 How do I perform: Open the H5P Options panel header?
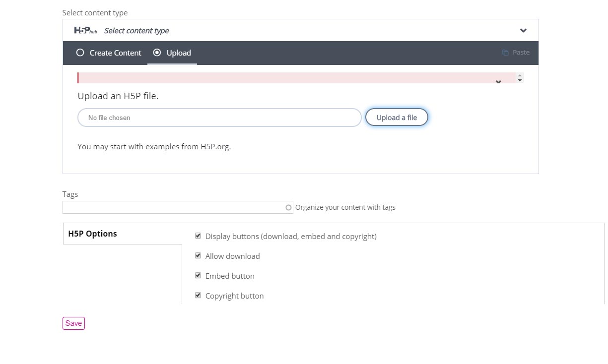pyautogui.click(x=92, y=234)
